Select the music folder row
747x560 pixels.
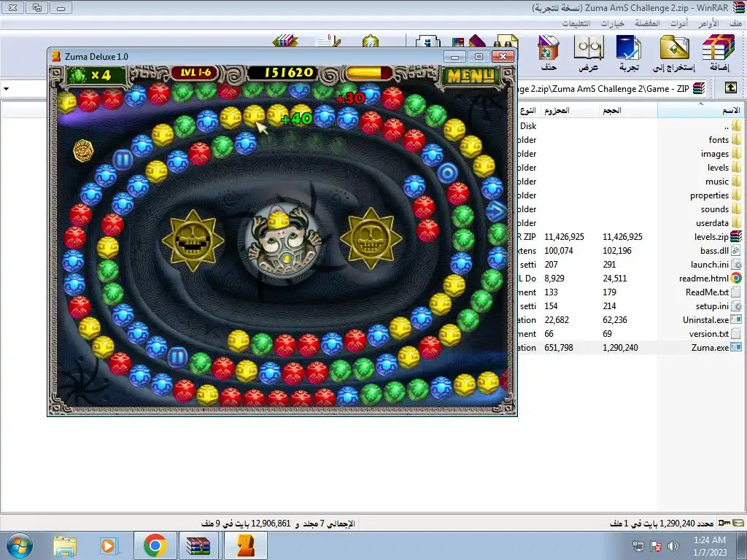tap(631, 181)
